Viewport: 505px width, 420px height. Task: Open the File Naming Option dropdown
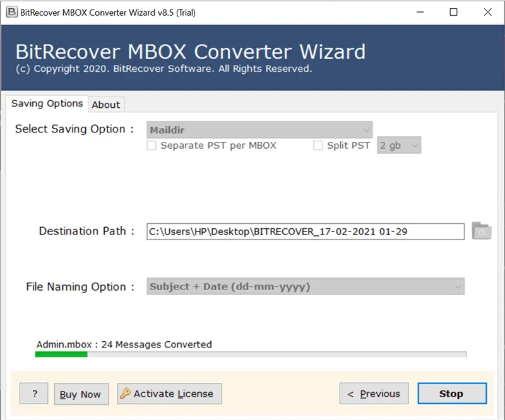(x=306, y=286)
